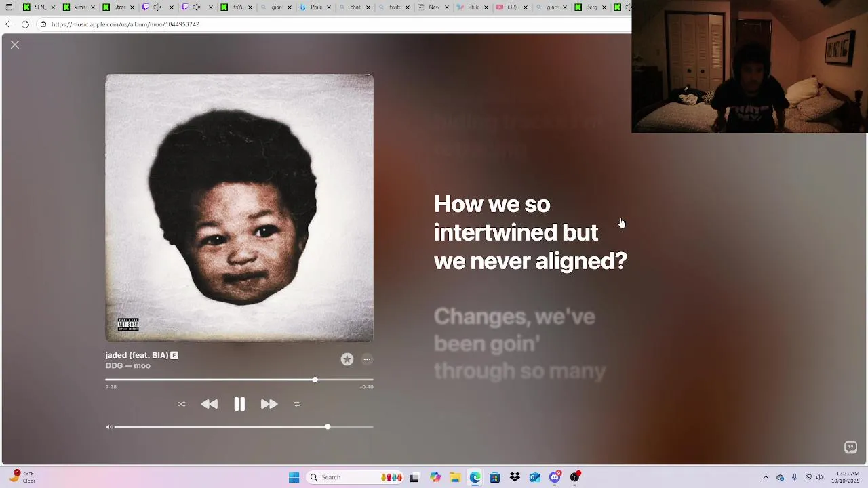Viewport: 868px width, 488px height.
Task: Open network Wi-Fi tray icon
Action: click(808, 477)
